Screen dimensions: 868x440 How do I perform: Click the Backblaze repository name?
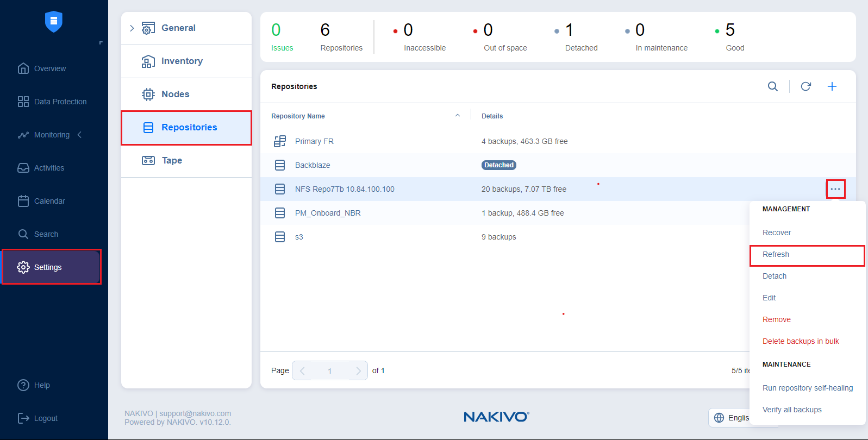coord(313,165)
